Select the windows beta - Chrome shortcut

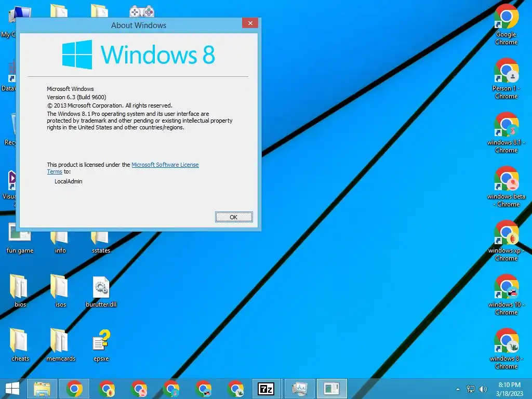tap(506, 187)
